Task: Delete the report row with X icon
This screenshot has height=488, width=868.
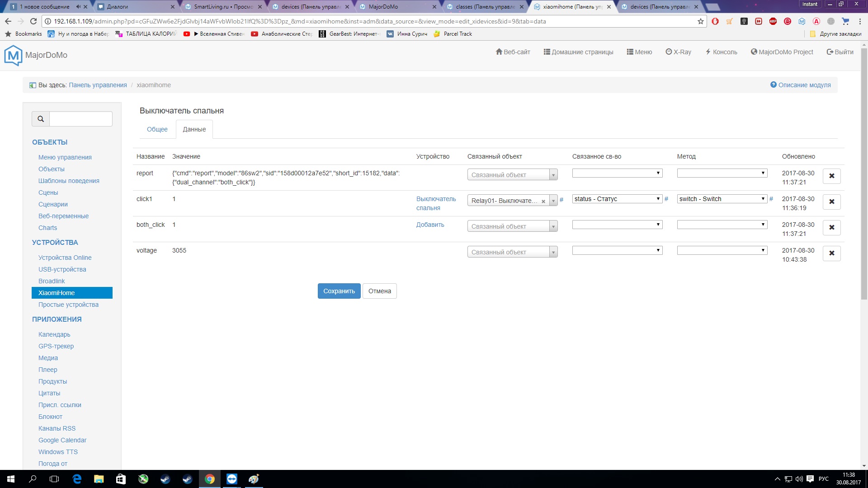Action: (831, 176)
